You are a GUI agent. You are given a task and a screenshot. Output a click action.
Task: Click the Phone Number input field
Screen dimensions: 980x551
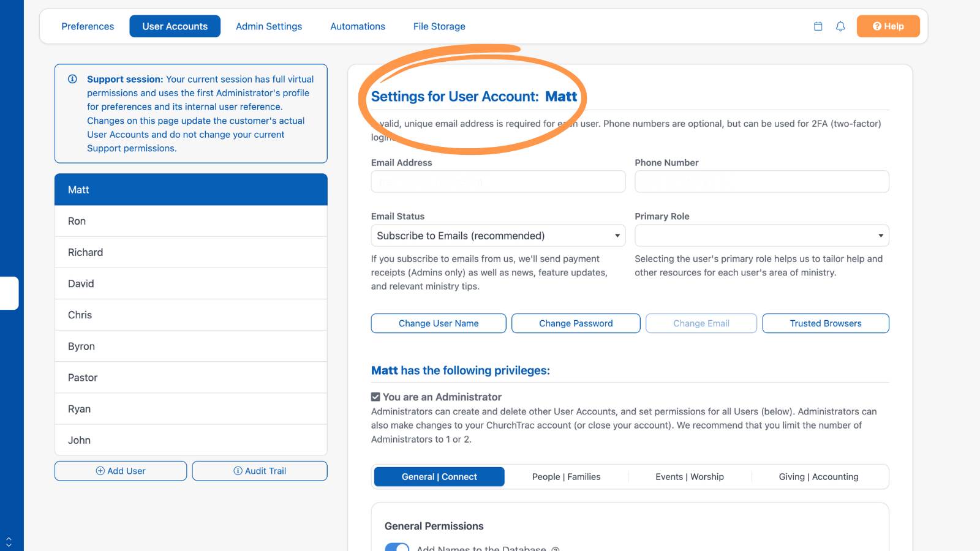click(x=762, y=182)
